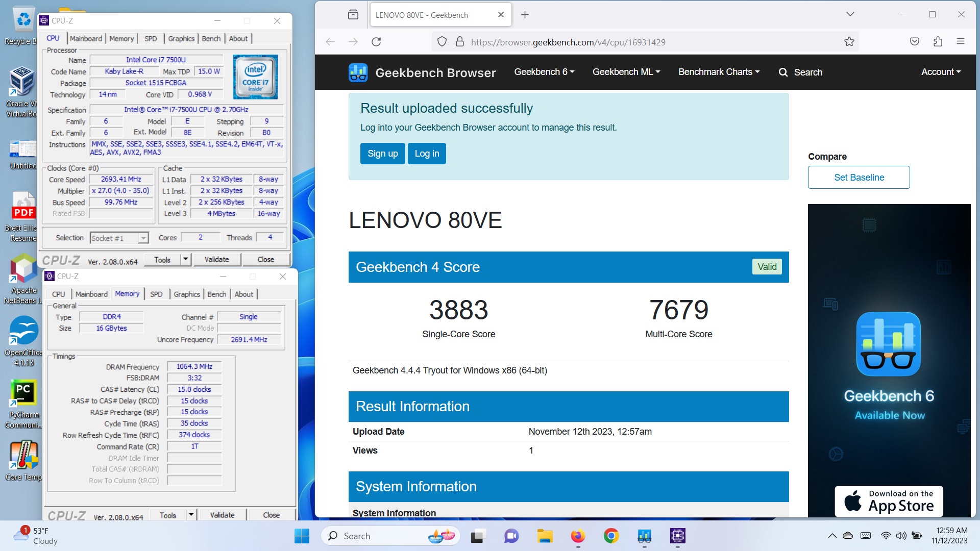Open File Explorer from the taskbar

(545, 536)
